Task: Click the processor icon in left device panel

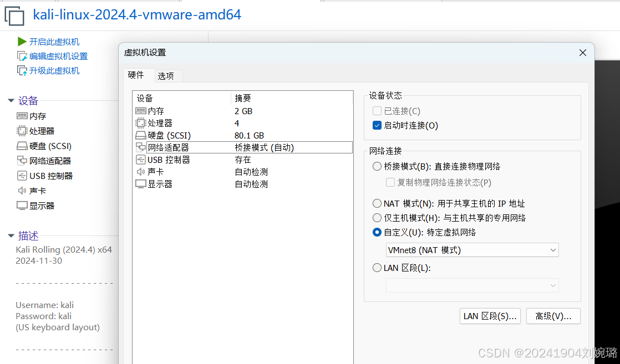Action: pyautogui.click(x=22, y=131)
